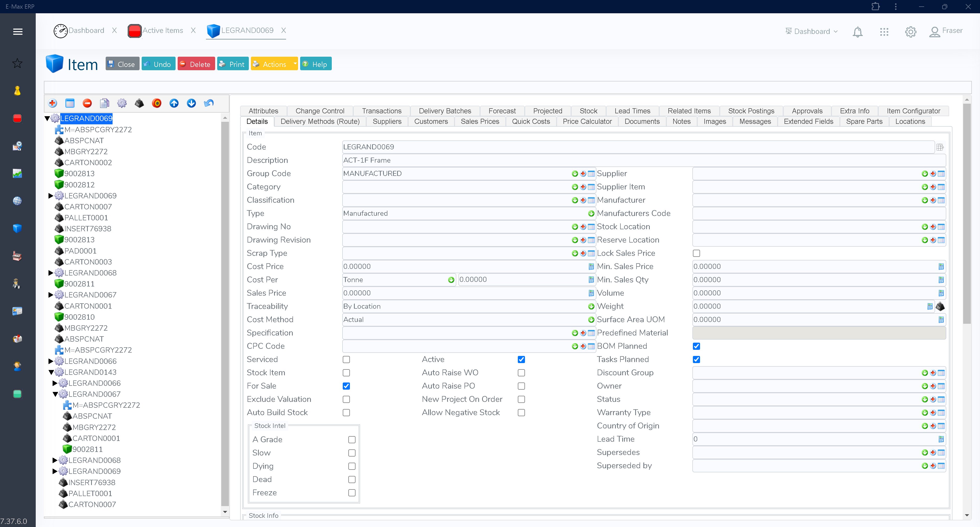Click the notification bell icon
Image resolution: width=980 pixels, height=527 pixels.
coord(857,32)
